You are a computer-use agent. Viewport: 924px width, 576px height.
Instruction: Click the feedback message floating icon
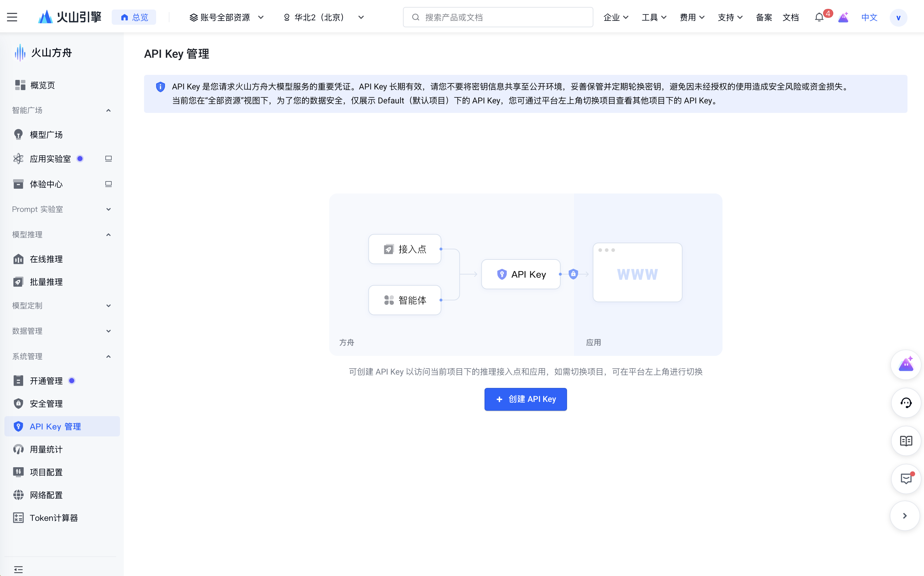[x=906, y=479]
